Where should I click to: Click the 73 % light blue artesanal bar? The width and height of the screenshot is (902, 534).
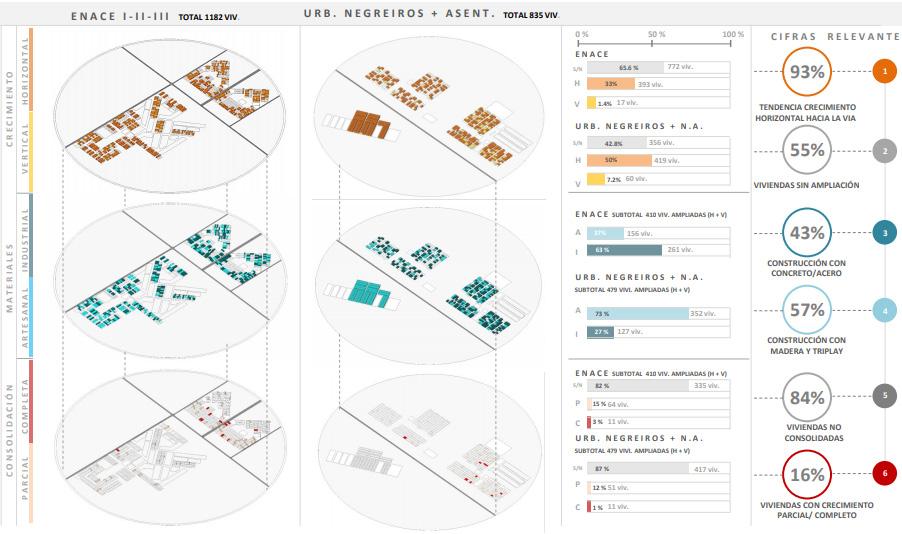click(x=637, y=314)
